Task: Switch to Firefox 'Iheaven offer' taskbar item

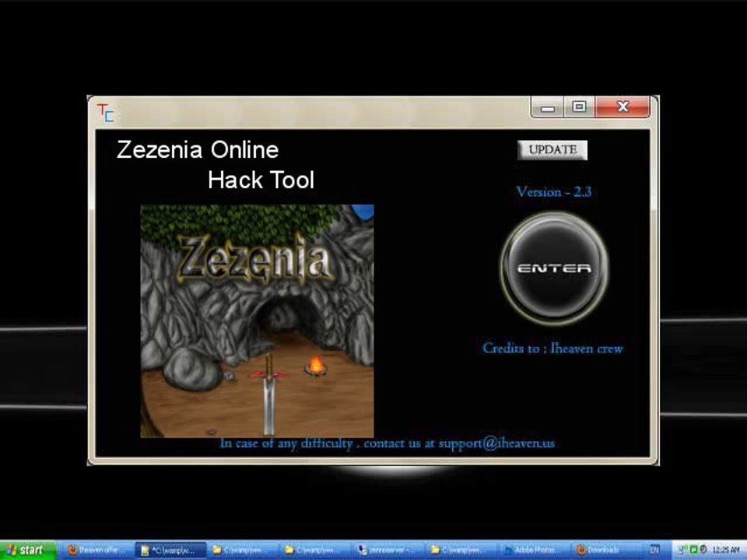Action: [98, 551]
